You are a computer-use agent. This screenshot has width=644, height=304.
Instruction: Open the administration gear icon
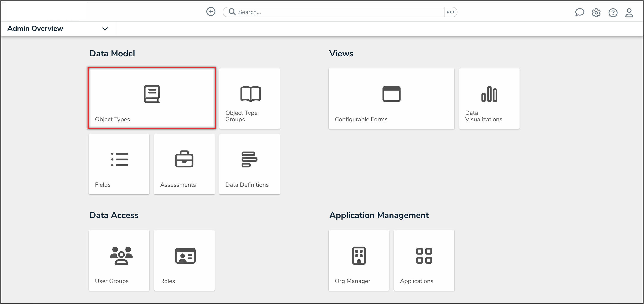point(596,13)
